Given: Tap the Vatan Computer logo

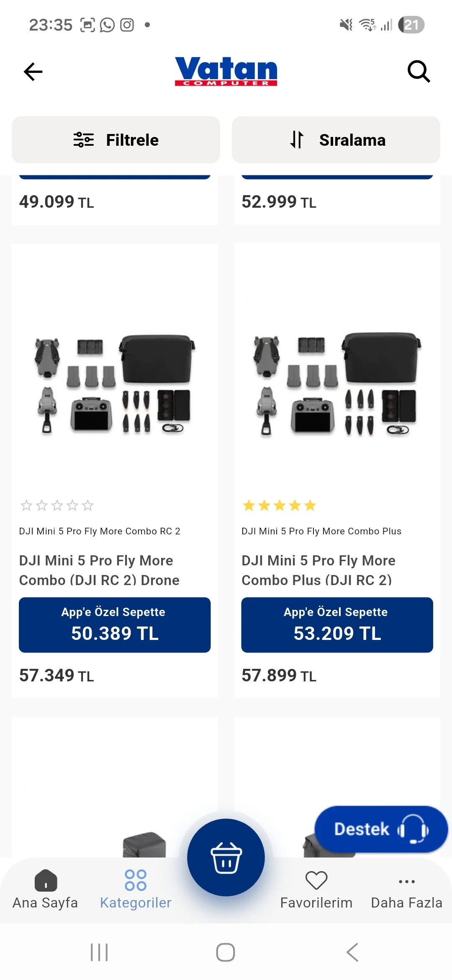Looking at the screenshot, I should (226, 71).
